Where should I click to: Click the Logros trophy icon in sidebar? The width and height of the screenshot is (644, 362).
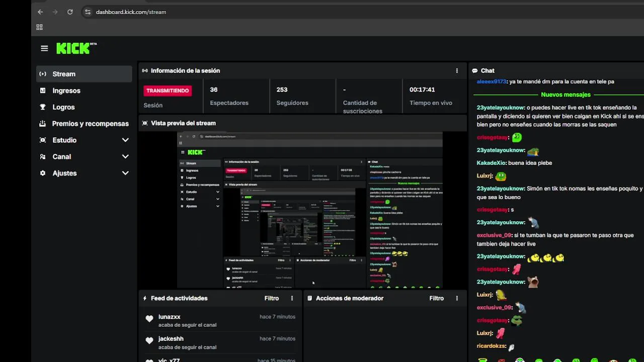43,107
